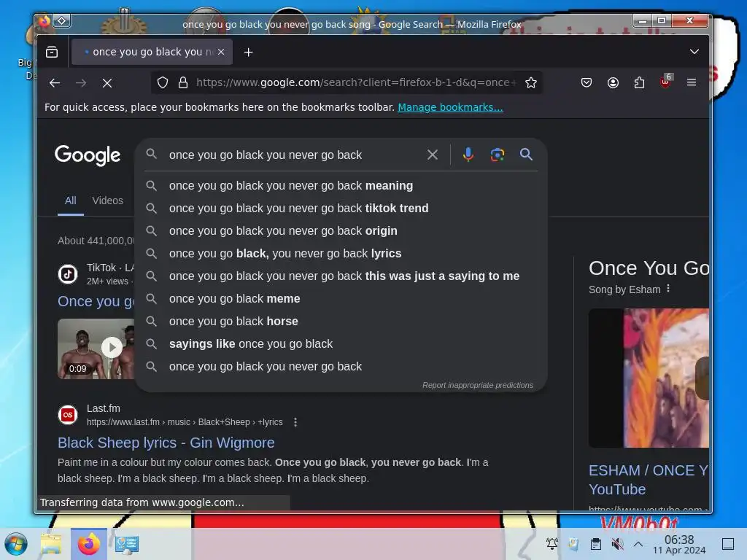Click the site security padlock icon
747x560 pixels.
point(183,83)
